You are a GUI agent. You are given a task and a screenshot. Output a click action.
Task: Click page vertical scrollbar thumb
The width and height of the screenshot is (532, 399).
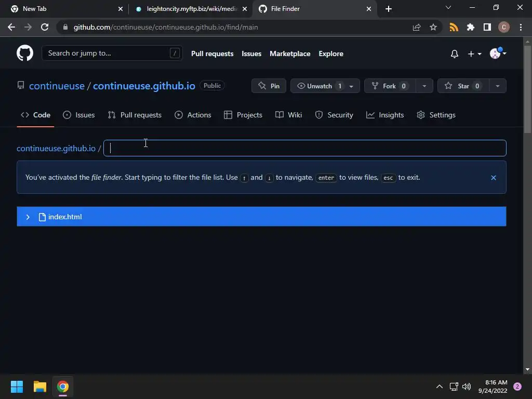[527, 90]
